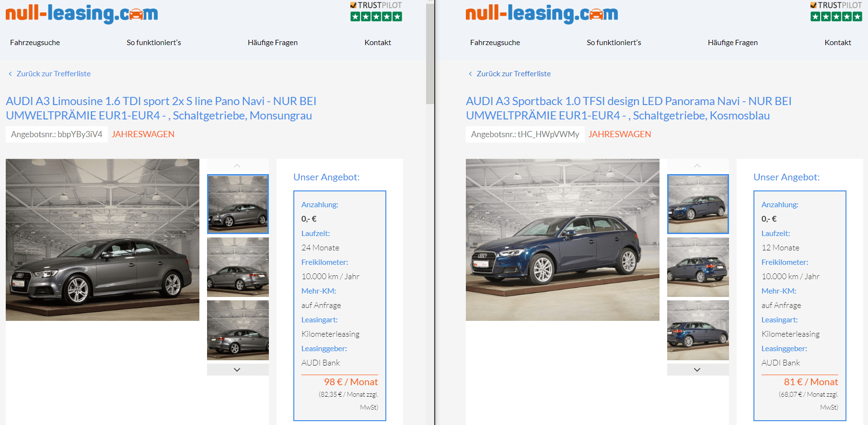Open So funktioniert's in left window
The height and width of the screenshot is (425, 868).
click(154, 42)
